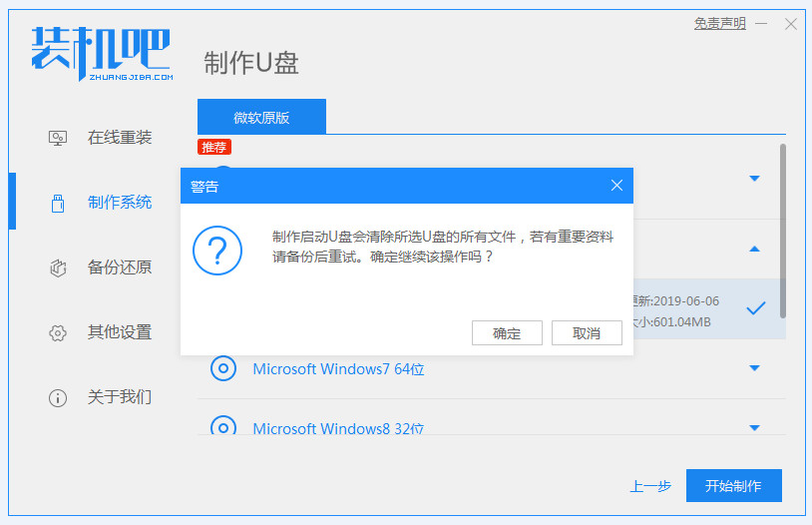Open the 关于我们 menu item

[x=120, y=397]
